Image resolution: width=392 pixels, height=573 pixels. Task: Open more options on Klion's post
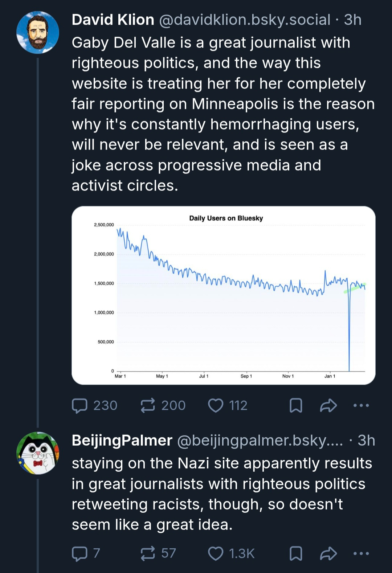coord(361,405)
